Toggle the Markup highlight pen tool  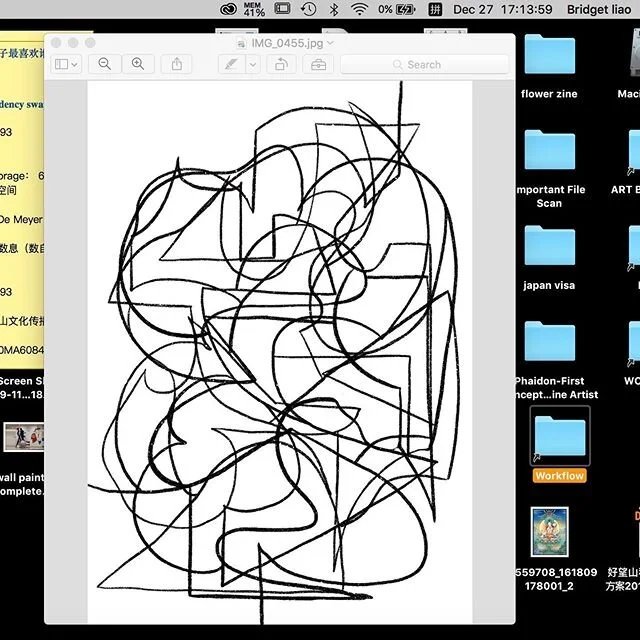click(x=231, y=64)
